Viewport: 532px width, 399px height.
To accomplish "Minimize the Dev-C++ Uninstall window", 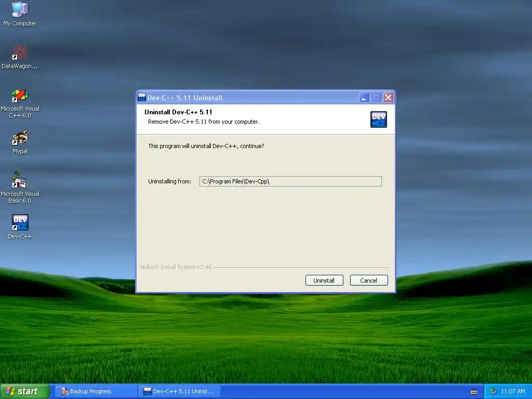I will point(364,98).
